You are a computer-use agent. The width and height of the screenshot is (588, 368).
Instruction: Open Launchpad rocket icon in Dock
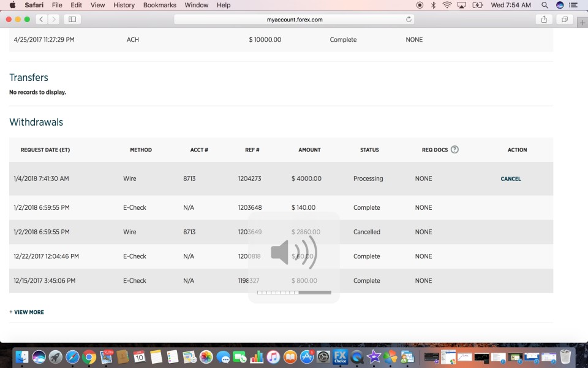[56, 357]
